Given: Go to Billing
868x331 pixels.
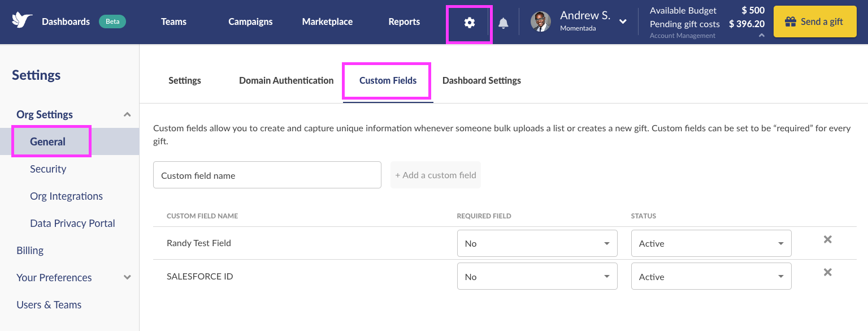Looking at the screenshot, I should (x=30, y=250).
